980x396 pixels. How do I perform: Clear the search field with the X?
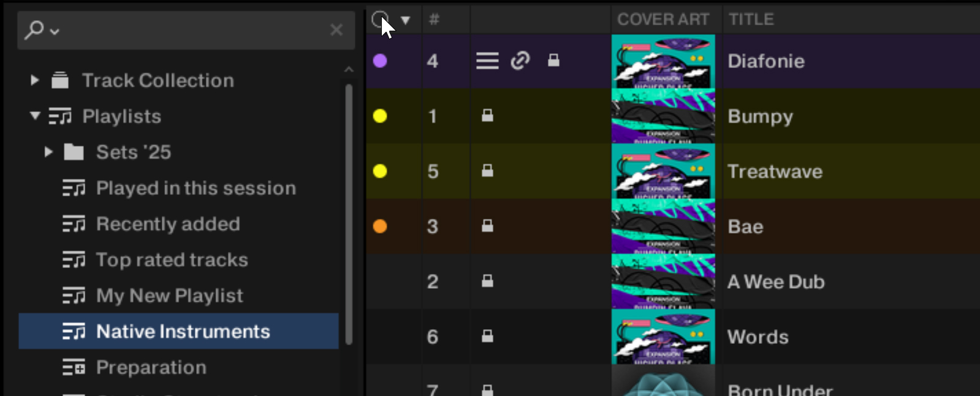[x=336, y=29]
